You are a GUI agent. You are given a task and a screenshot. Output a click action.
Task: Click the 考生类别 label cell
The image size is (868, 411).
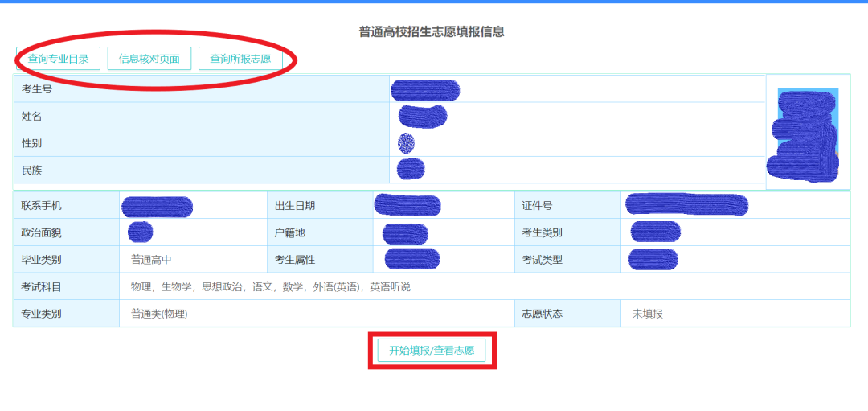pyautogui.click(x=568, y=232)
